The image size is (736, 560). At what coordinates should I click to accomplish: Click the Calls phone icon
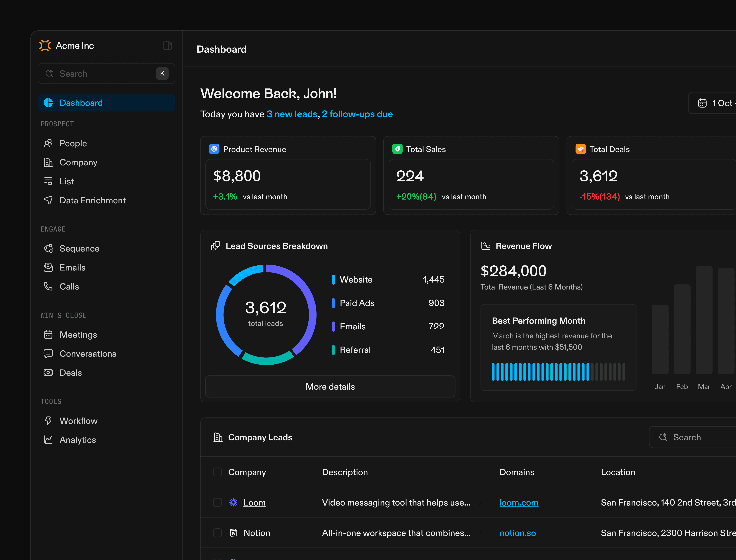click(x=48, y=286)
